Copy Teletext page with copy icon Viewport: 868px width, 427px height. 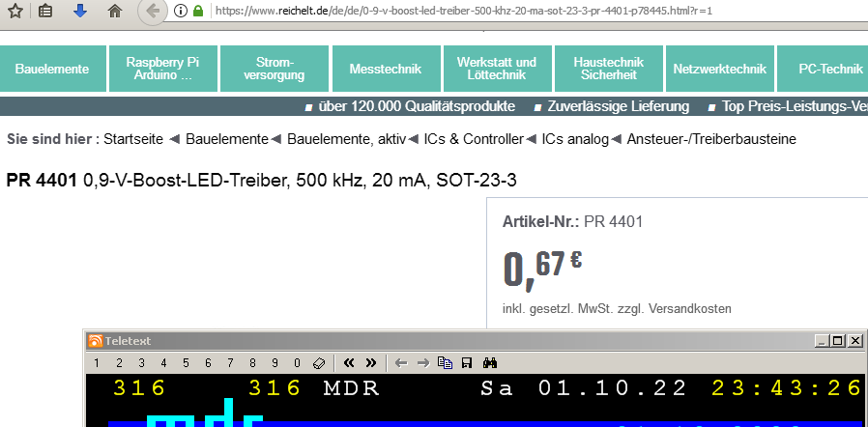click(x=445, y=363)
